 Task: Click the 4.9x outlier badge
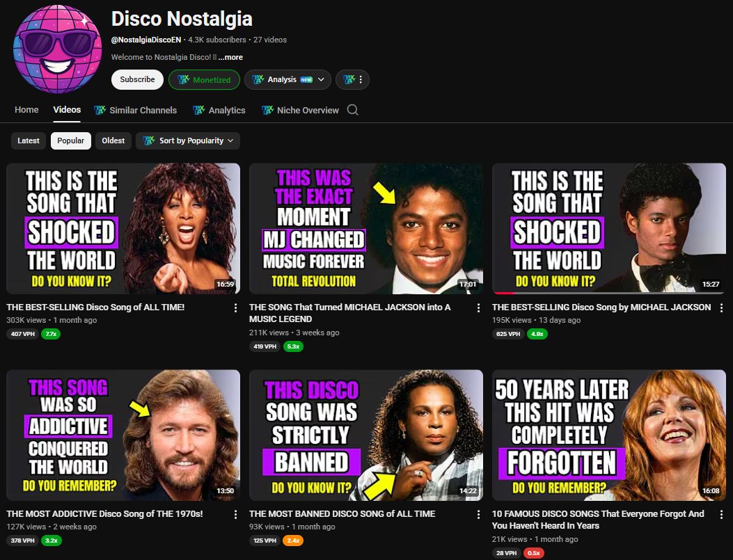[x=537, y=334]
